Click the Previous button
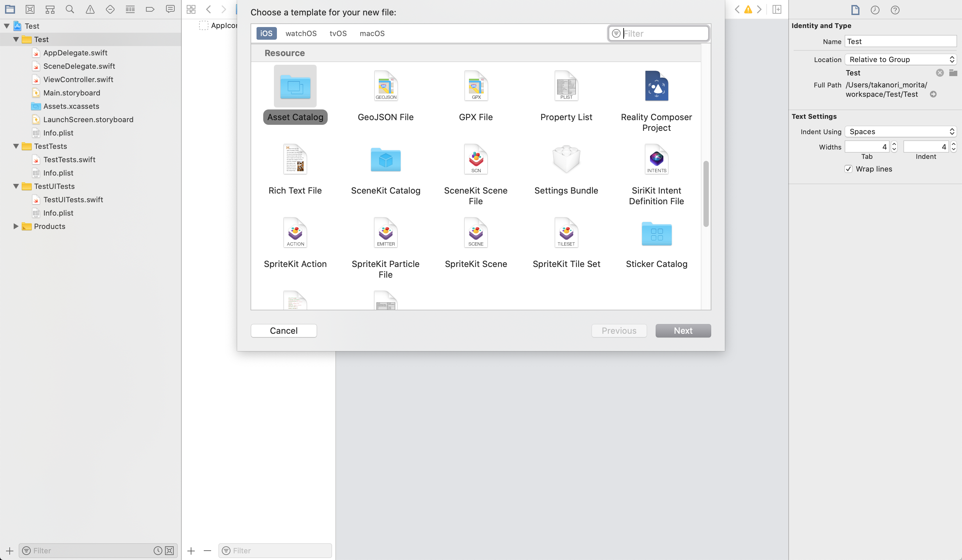Screen dimensions: 962x560 point(619,330)
